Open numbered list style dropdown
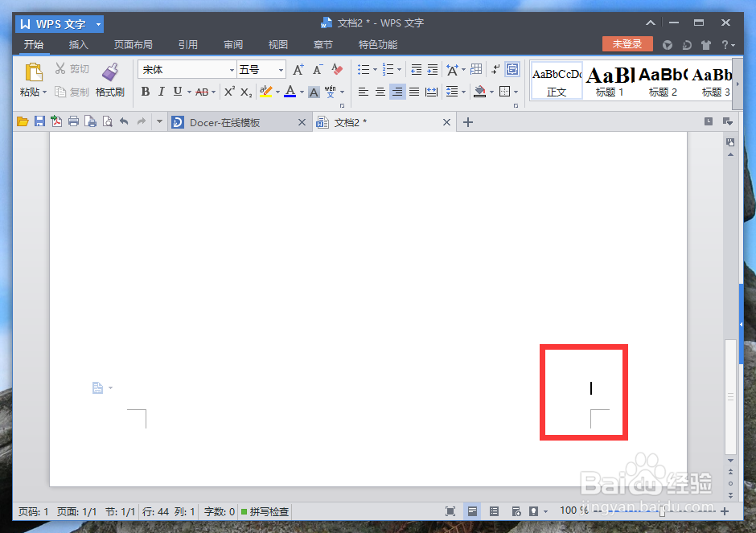The height and width of the screenshot is (533, 756). click(x=399, y=70)
